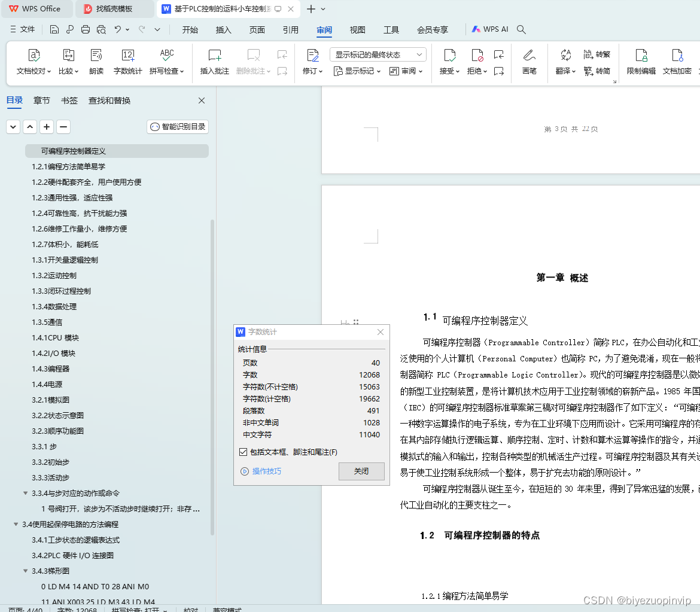
Task: Click the save icon in quick toolbar
Action: pos(54,29)
